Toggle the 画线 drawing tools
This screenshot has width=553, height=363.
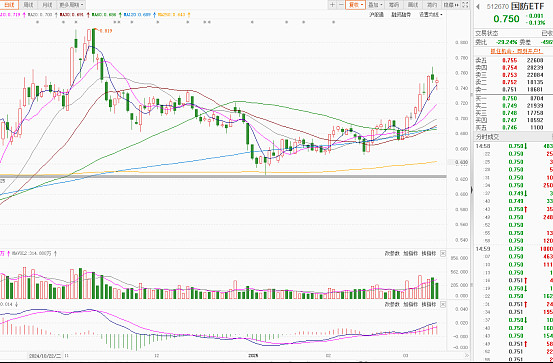pos(412,5)
